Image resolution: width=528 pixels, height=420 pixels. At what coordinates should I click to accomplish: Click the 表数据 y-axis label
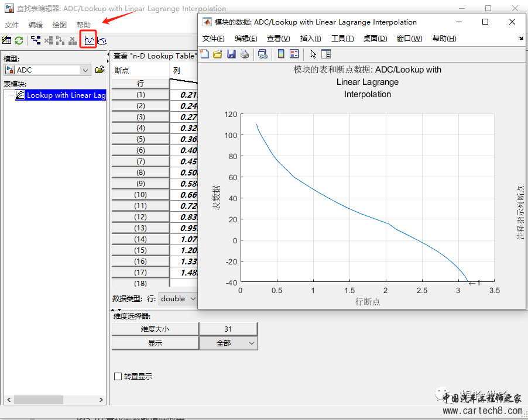tap(217, 198)
